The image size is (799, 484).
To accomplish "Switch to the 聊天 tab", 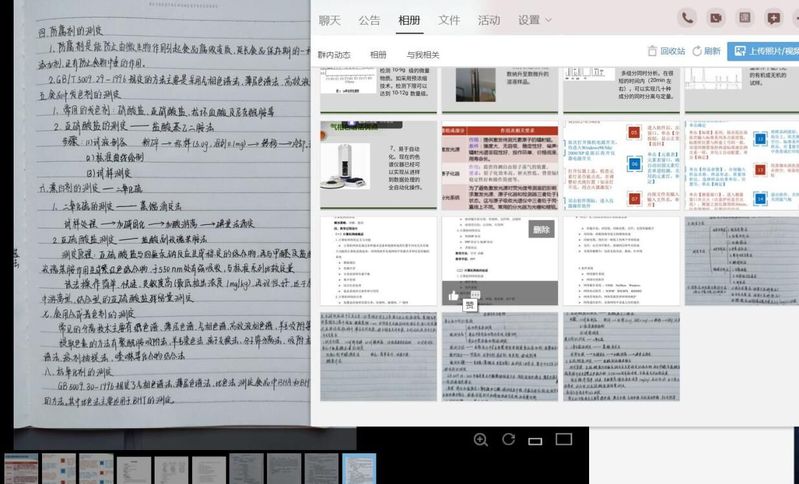I will pyautogui.click(x=330, y=20).
